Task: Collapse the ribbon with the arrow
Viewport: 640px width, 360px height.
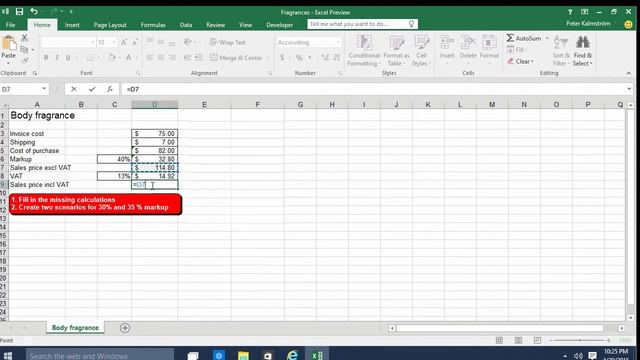Action: 629,73
